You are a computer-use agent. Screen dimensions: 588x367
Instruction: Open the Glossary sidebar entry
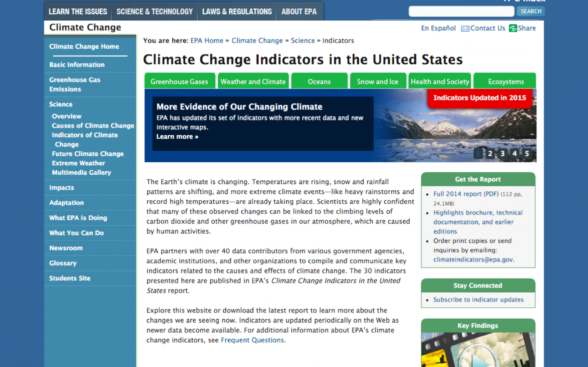pos(63,263)
